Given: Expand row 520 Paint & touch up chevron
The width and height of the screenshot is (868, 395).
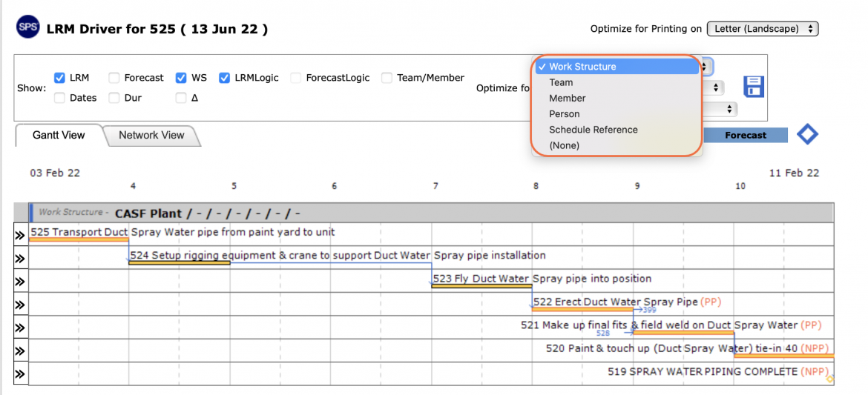Looking at the screenshot, I should tap(21, 351).
